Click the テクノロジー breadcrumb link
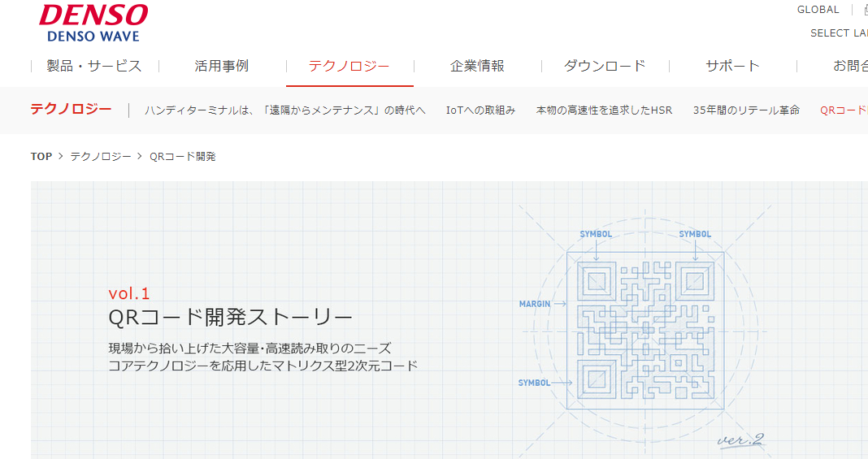 click(101, 157)
